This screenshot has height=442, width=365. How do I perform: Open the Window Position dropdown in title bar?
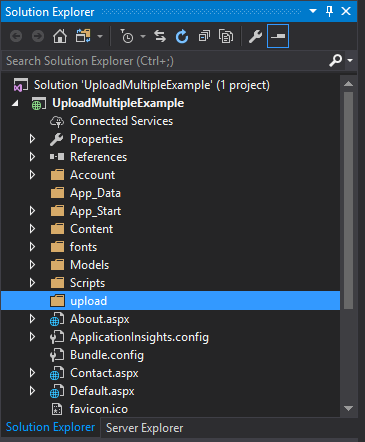point(313,11)
